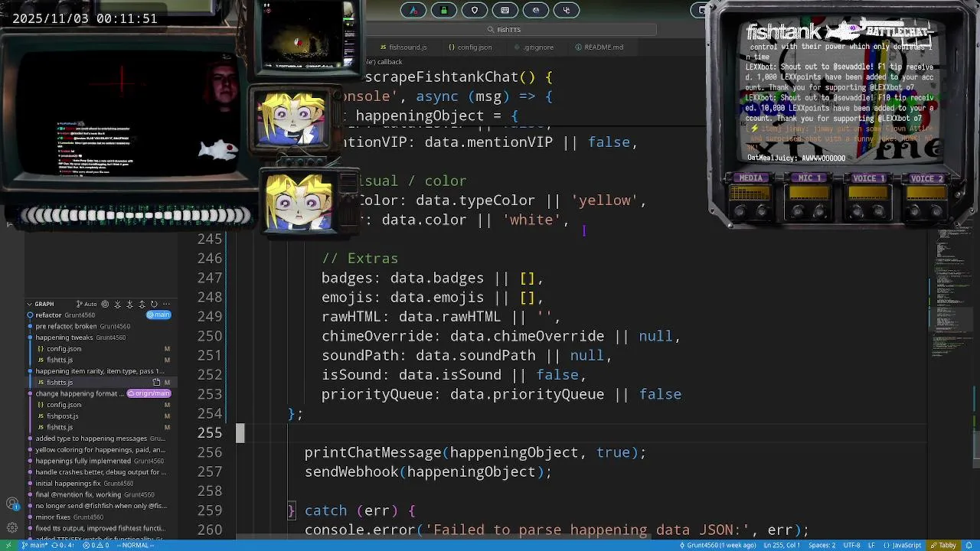Click the remote window status bar icon
This screenshot has width=980, height=551.
(8, 545)
